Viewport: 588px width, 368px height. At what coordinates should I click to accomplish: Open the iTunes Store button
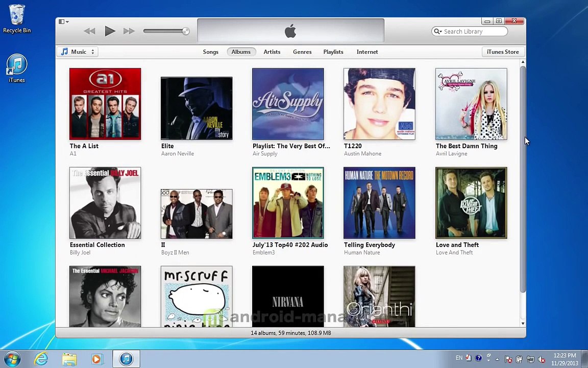pos(503,52)
